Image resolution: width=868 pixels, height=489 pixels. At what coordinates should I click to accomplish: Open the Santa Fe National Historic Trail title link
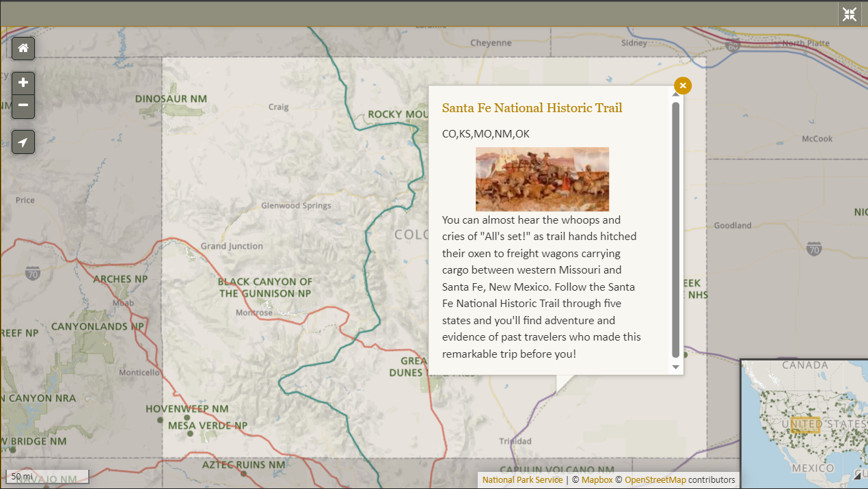(x=532, y=108)
